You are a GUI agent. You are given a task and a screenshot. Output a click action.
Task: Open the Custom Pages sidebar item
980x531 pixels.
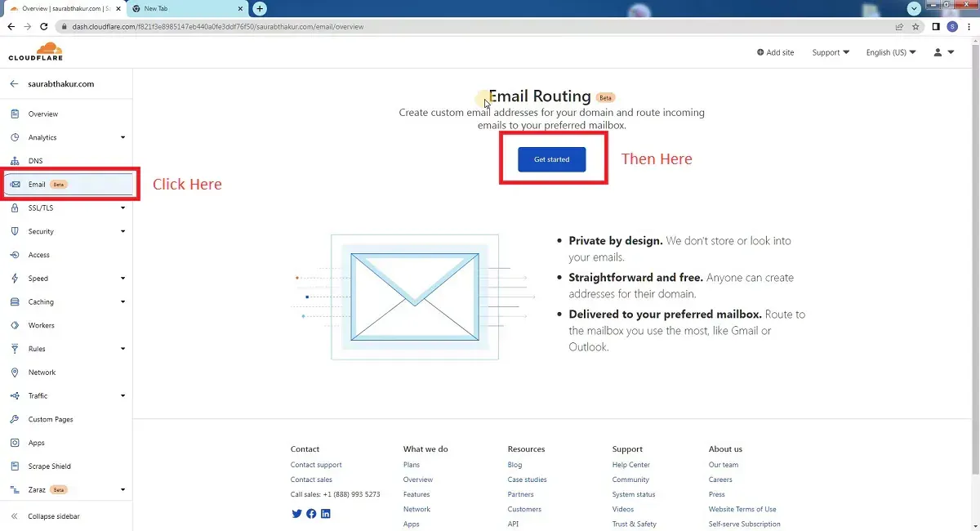[x=66, y=419]
